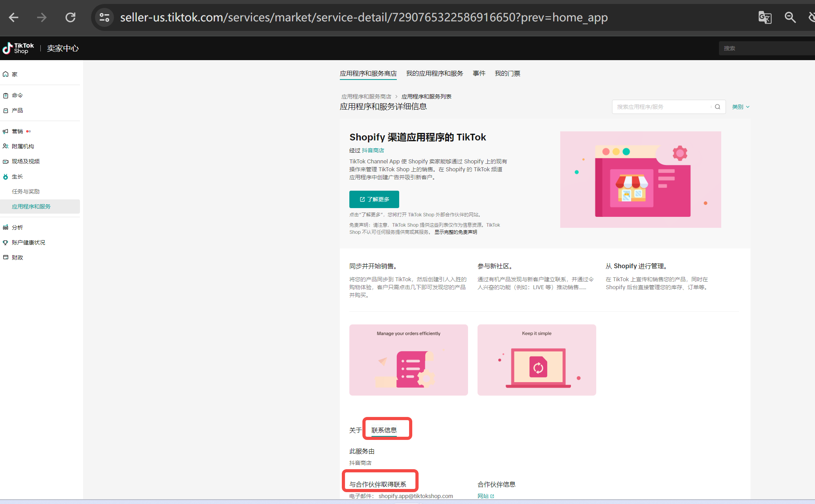Image resolution: width=815 pixels, height=504 pixels.
Task: Click the 了解更多 learn more button
Action: (x=374, y=199)
